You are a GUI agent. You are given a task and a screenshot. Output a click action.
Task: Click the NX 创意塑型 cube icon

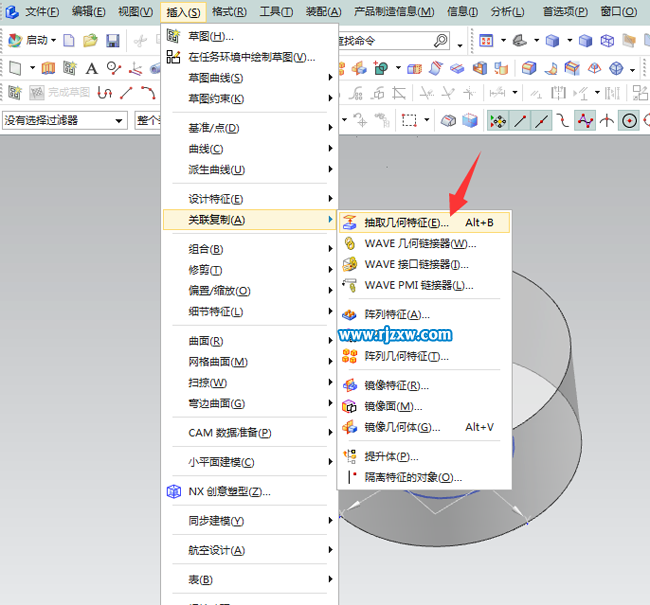pos(174,491)
